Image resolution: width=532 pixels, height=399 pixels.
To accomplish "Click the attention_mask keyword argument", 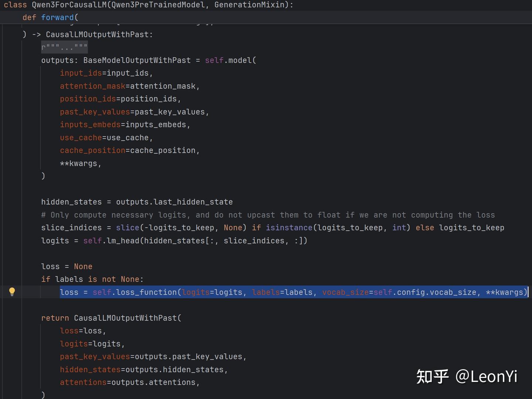I will [93, 86].
